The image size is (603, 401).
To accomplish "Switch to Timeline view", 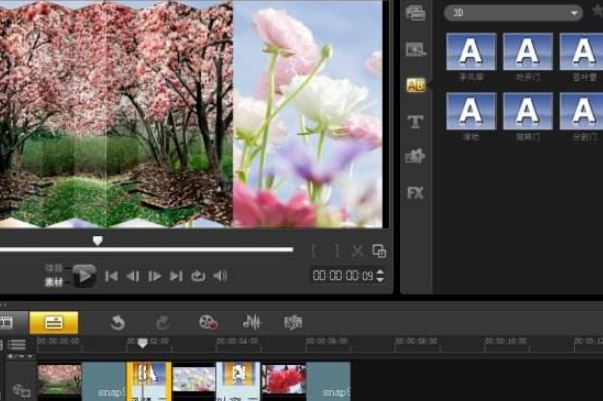I will pos(54,322).
